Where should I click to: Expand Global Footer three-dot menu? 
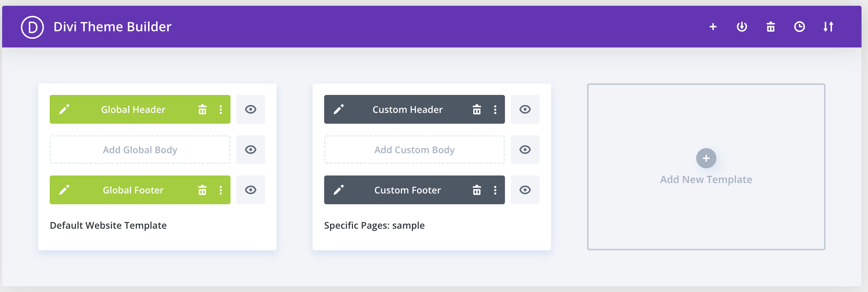221,190
